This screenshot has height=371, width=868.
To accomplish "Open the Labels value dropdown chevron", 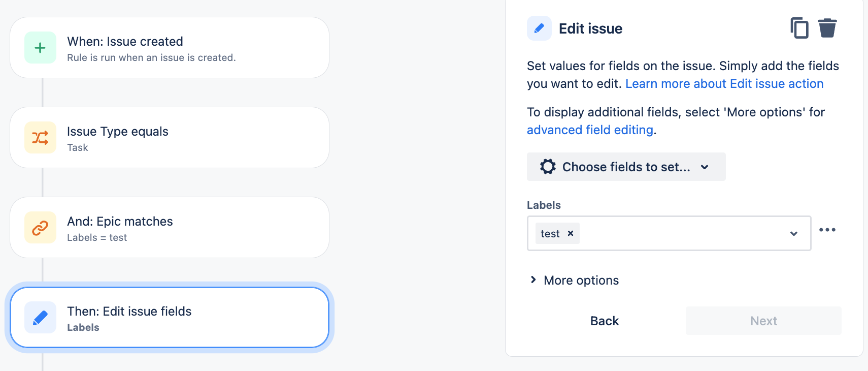I will (793, 234).
